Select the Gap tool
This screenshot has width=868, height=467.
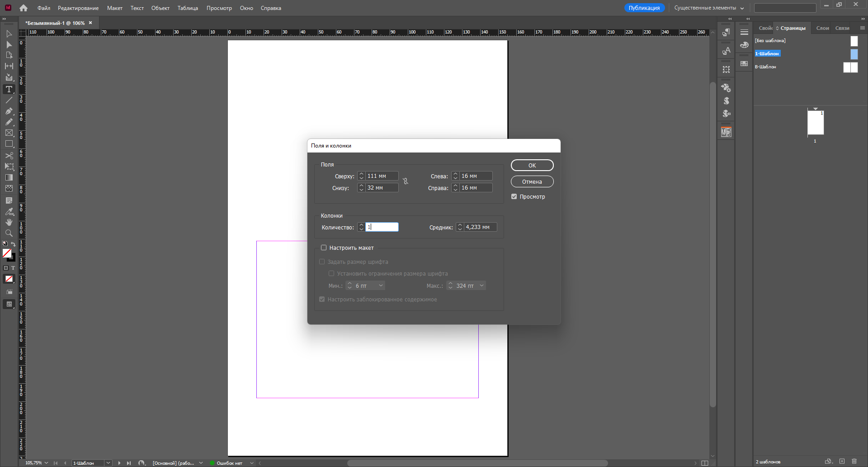(x=9, y=66)
